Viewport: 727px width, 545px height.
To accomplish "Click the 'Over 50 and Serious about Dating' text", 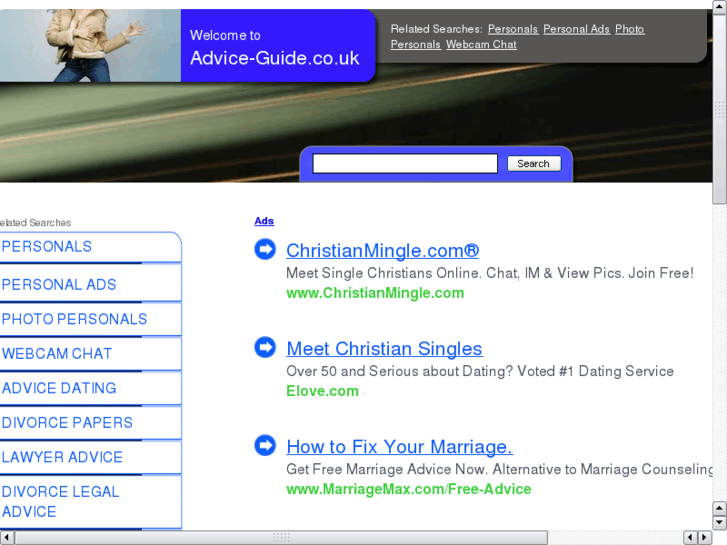I will tap(480, 371).
